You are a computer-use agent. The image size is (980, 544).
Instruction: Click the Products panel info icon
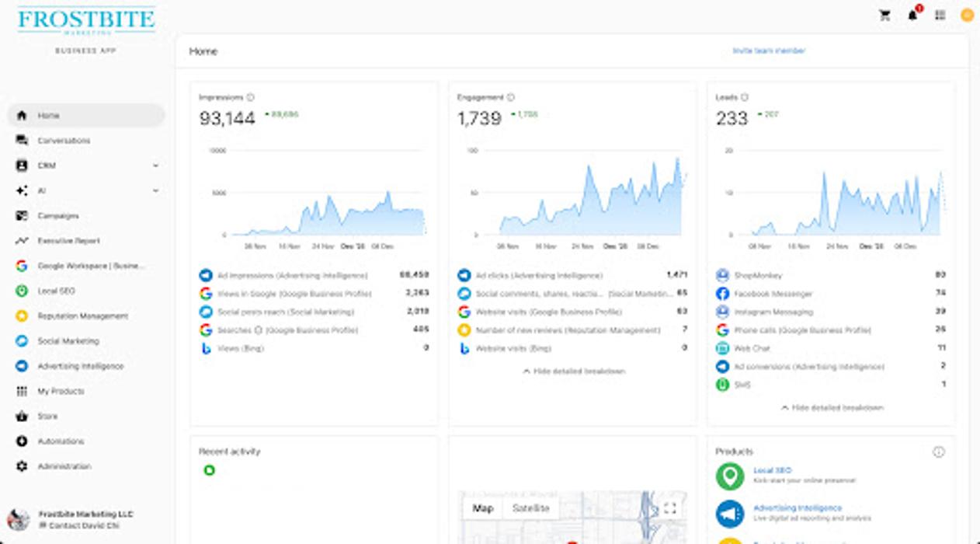(938, 452)
